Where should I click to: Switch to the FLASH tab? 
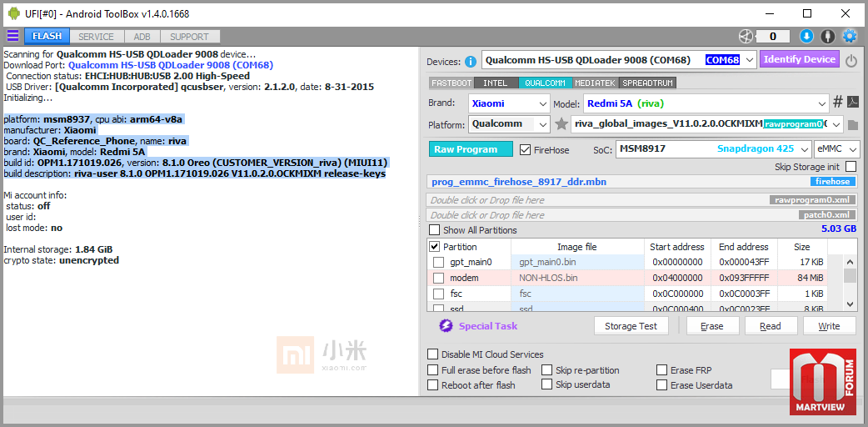47,37
